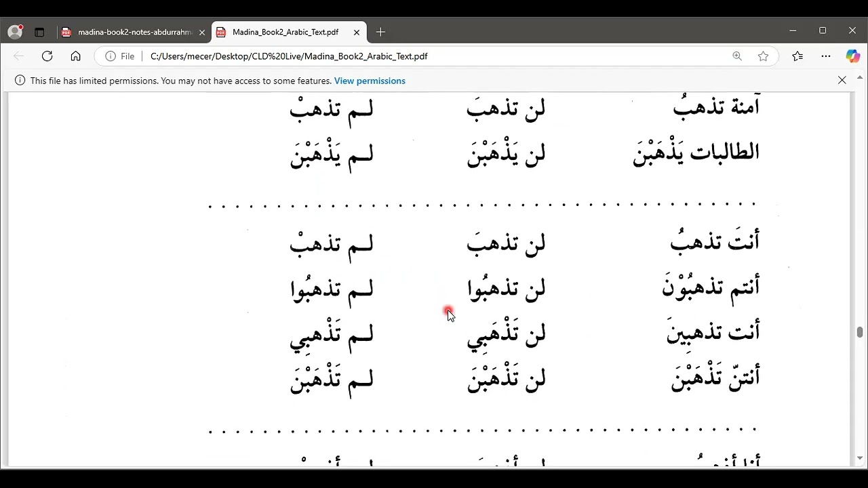Image resolution: width=868 pixels, height=488 pixels.
Task: Open the Edge profile avatar
Action: [x=15, y=32]
